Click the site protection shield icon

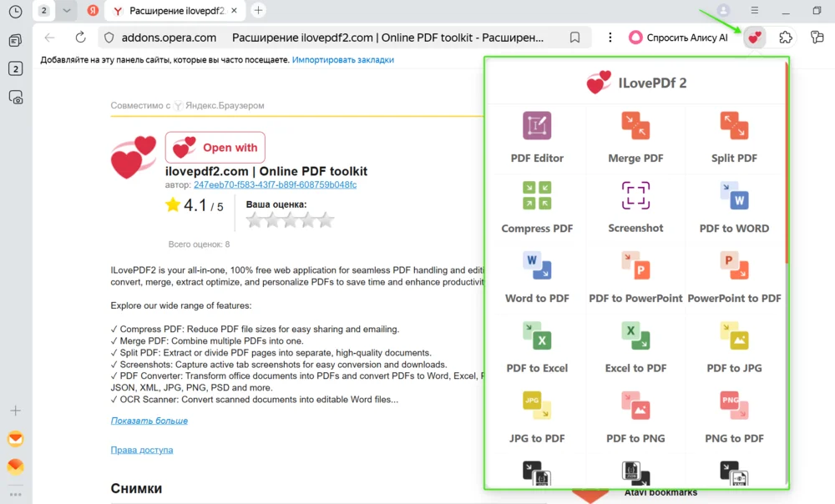109,38
